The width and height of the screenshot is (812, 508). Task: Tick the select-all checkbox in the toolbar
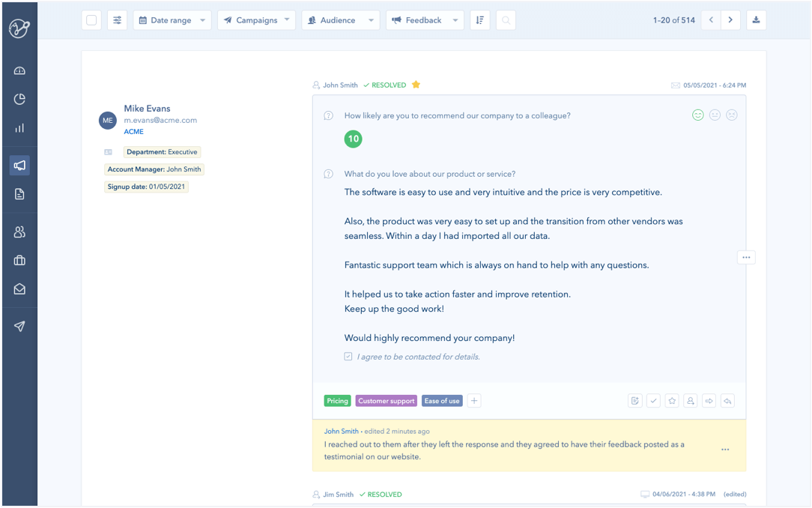click(91, 20)
